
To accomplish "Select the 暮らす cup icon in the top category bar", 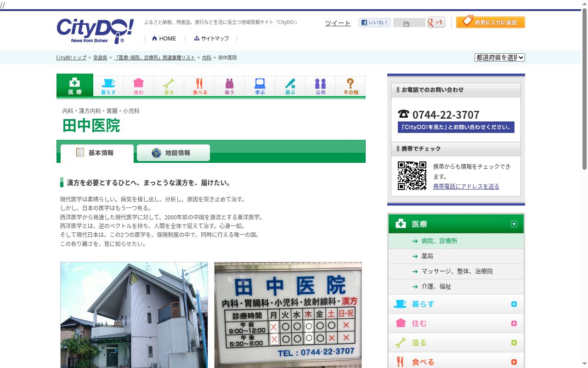I will 108,86.
